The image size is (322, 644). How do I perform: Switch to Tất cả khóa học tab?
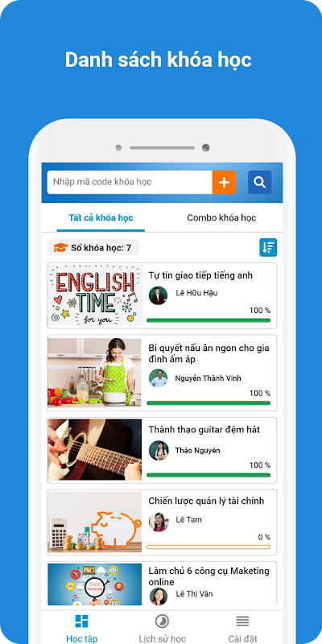pos(101,217)
